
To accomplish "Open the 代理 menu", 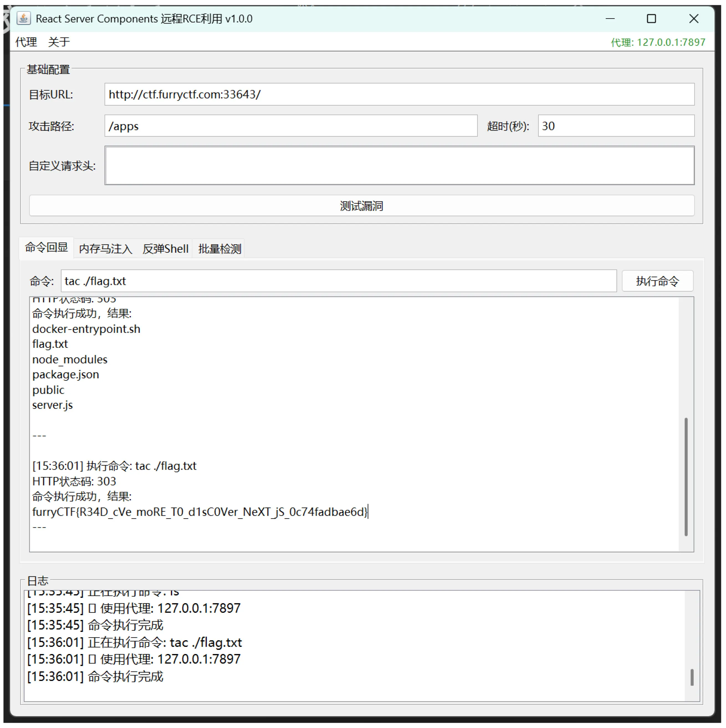I will (26, 42).
